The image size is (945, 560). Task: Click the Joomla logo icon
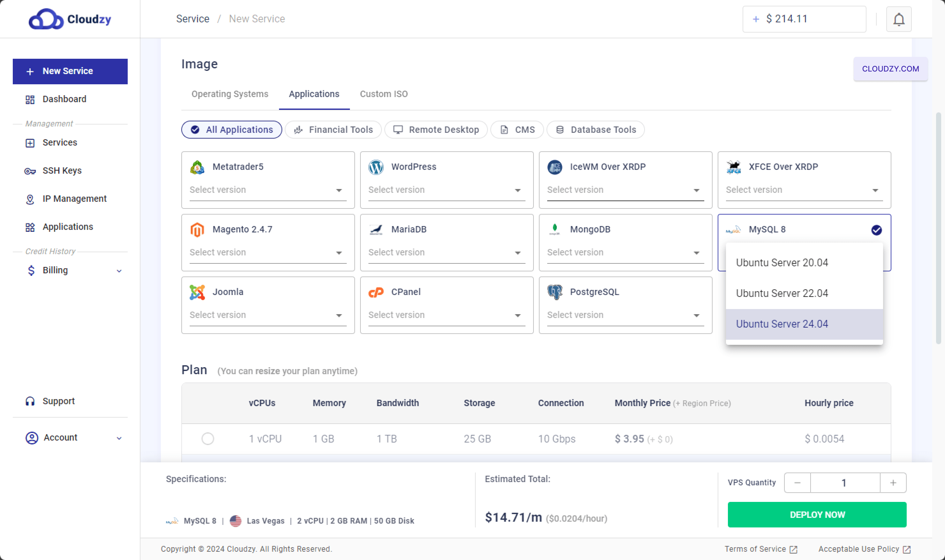(x=197, y=292)
